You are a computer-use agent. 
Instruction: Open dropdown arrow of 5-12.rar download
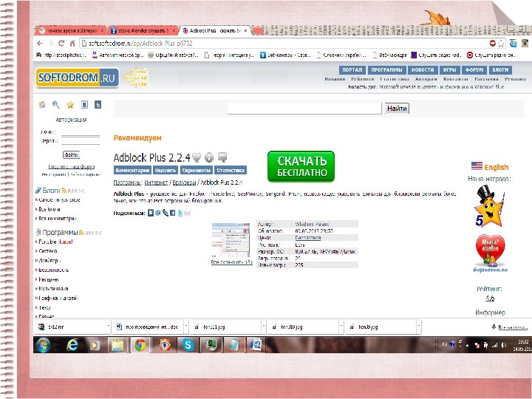click(x=108, y=327)
